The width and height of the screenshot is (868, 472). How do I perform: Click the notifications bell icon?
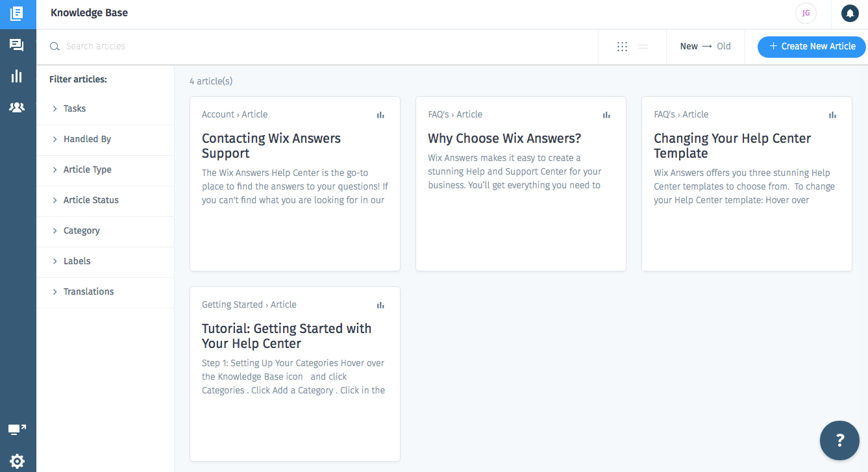850,13
